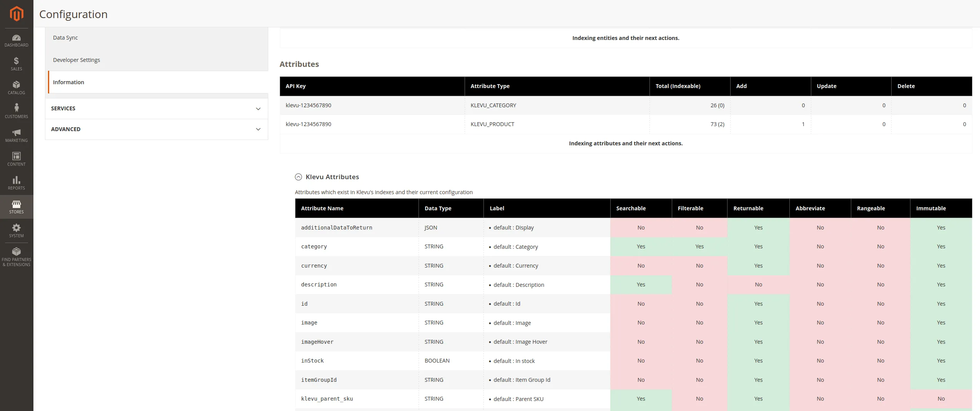The height and width of the screenshot is (411, 980).
Task: Select the inStock attribute name
Action: pos(312,361)
